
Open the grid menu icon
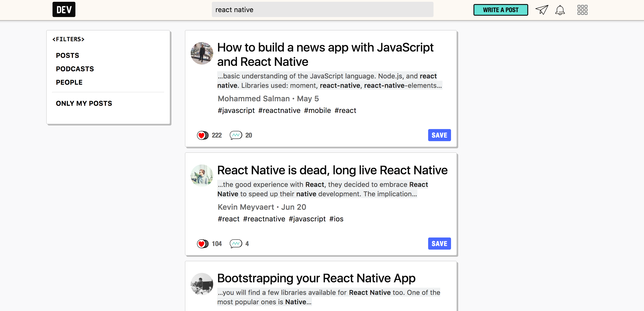[x=582, y=10]
